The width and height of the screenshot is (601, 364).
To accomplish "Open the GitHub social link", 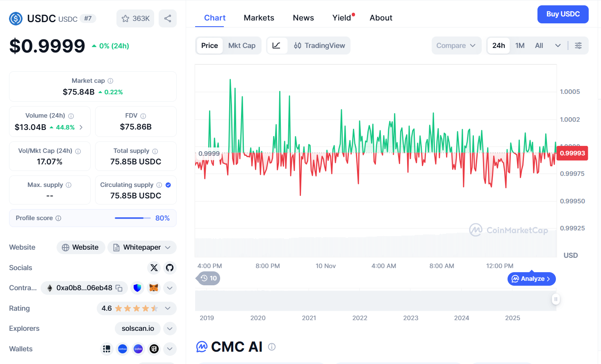I will (170, 268).
